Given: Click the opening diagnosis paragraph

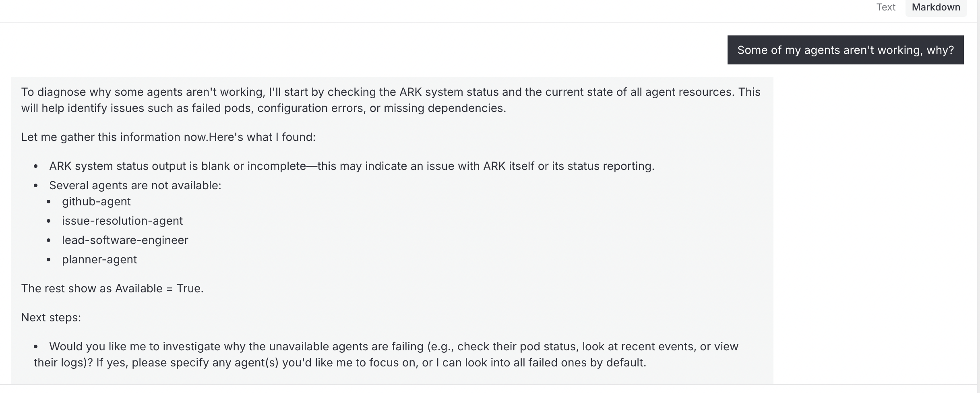Looking at the screenshot, I should point(391,99).
